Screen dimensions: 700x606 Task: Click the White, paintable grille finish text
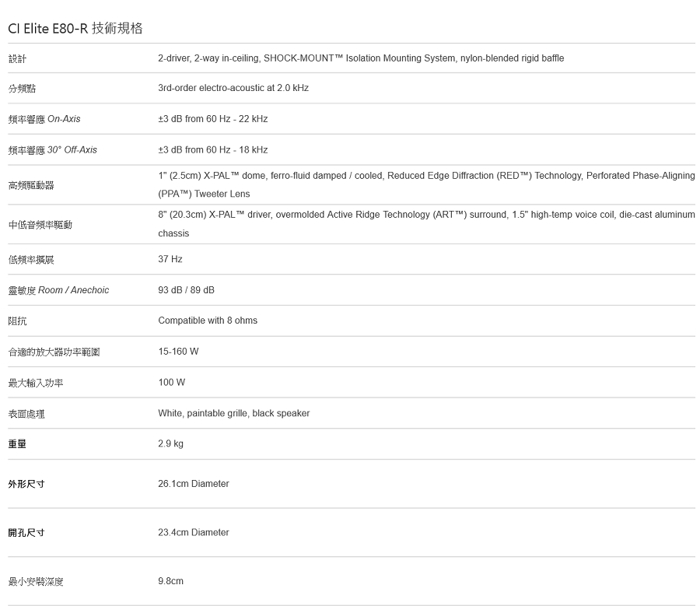click(x=233, y=413)
